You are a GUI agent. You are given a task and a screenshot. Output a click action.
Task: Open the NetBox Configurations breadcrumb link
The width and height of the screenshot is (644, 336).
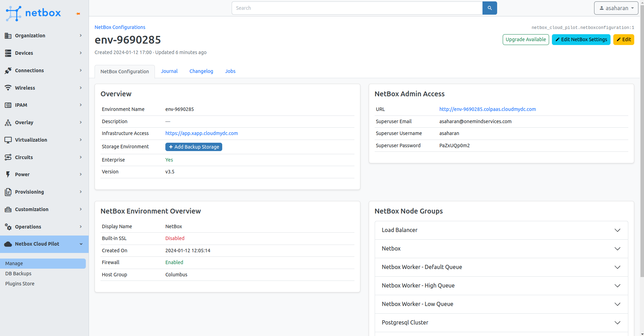pyautogui.click(x=120, y=27)
